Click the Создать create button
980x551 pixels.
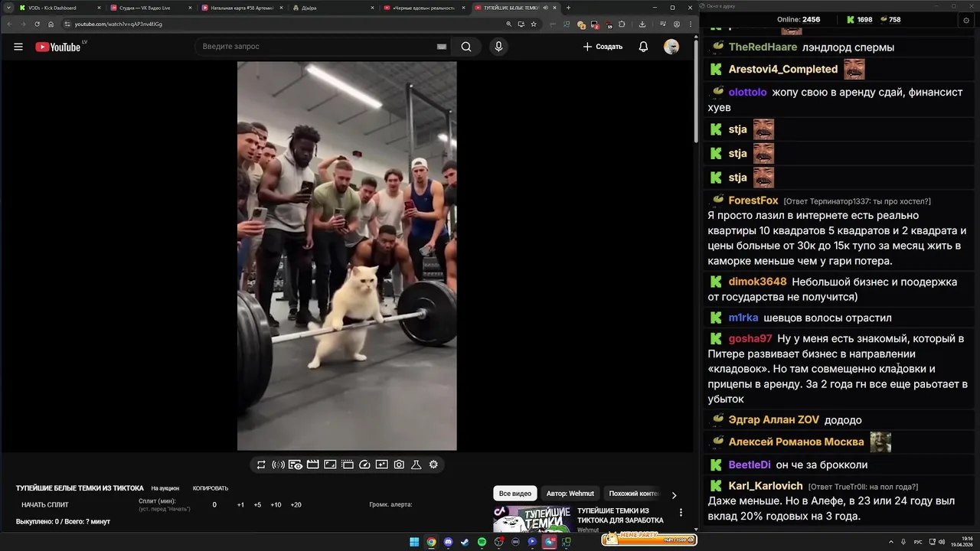pyautogui.click(x=603, y=47)
